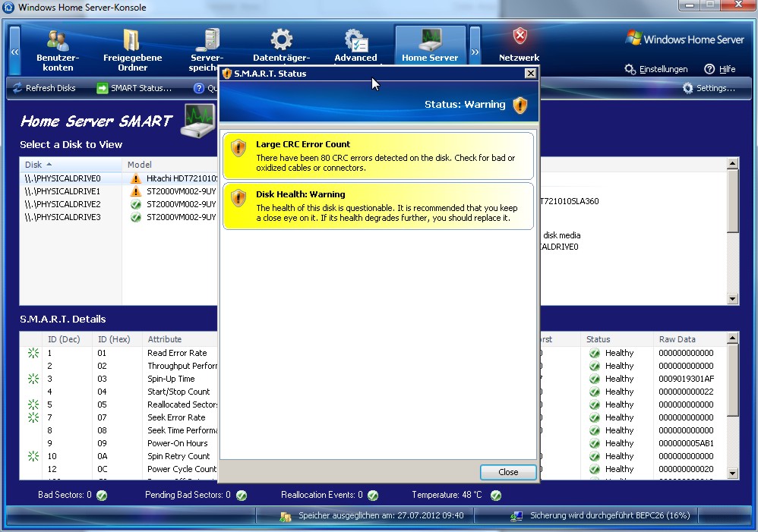
Task: Sort the disk list by Disk column
Action: pos(71,165)
